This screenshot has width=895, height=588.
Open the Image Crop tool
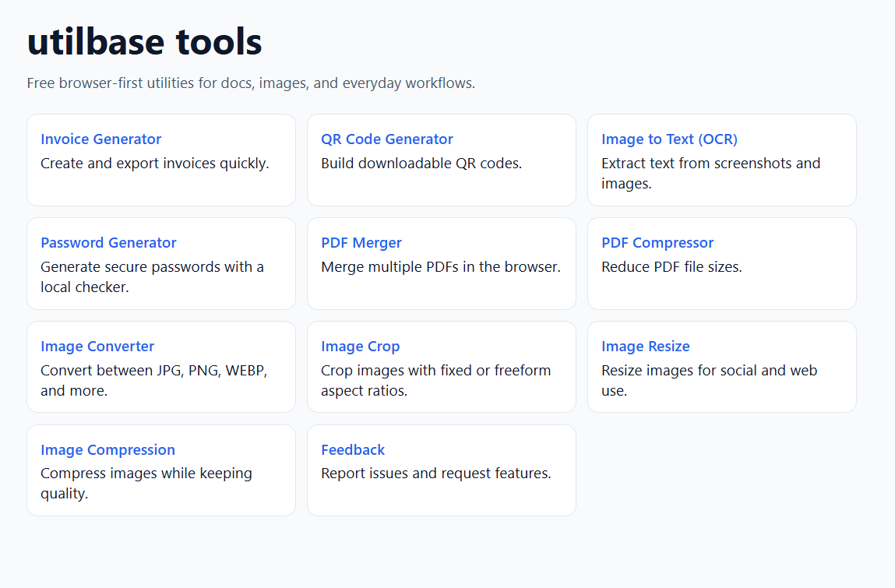click(x=361, y=346)
